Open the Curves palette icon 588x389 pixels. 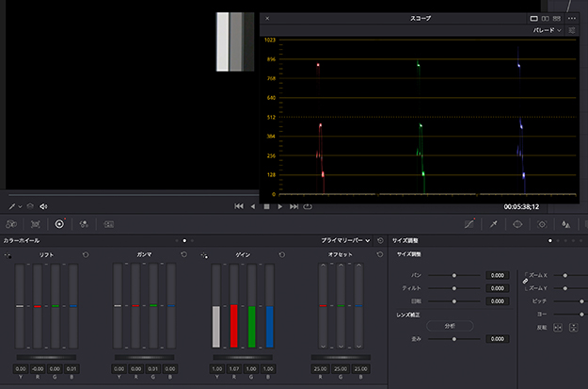click(x=469, y=224)
